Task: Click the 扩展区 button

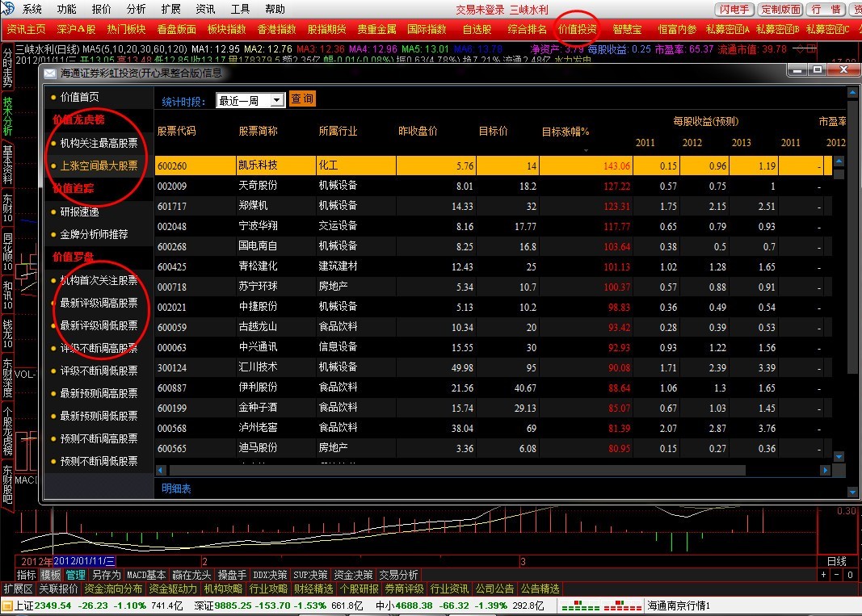Action: (x=18, y=589)
